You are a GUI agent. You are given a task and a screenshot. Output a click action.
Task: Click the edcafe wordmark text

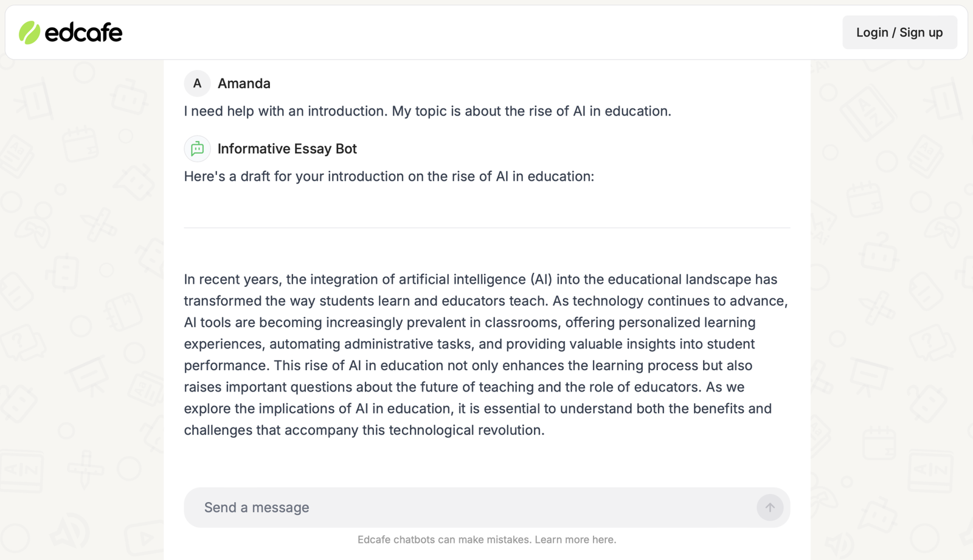[x=84, y=33]
